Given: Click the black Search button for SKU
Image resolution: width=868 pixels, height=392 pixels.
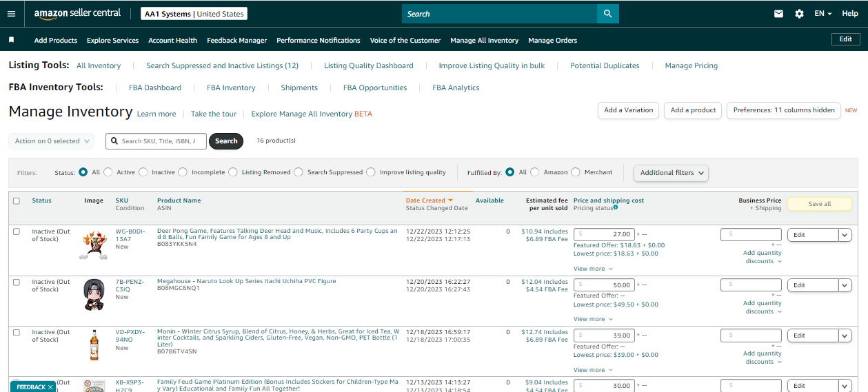Looking at the screenshot, I should click(x=226, y=141).
